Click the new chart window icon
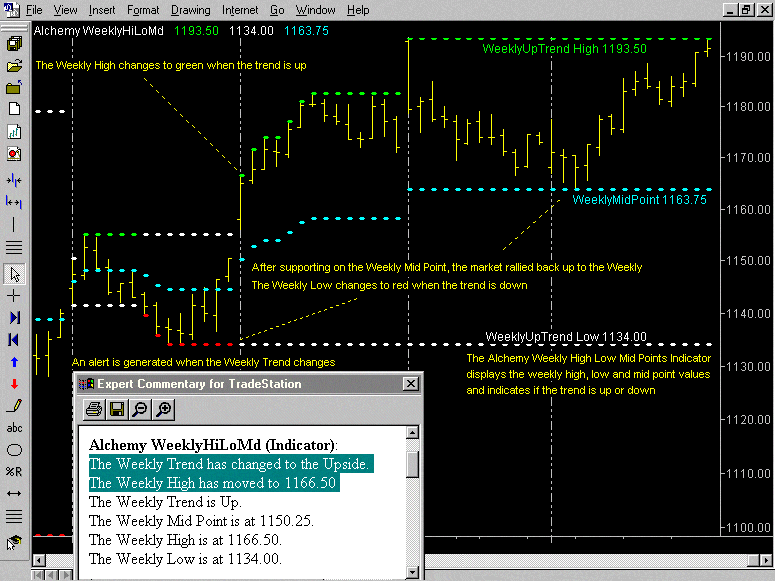 pos(14,131)
